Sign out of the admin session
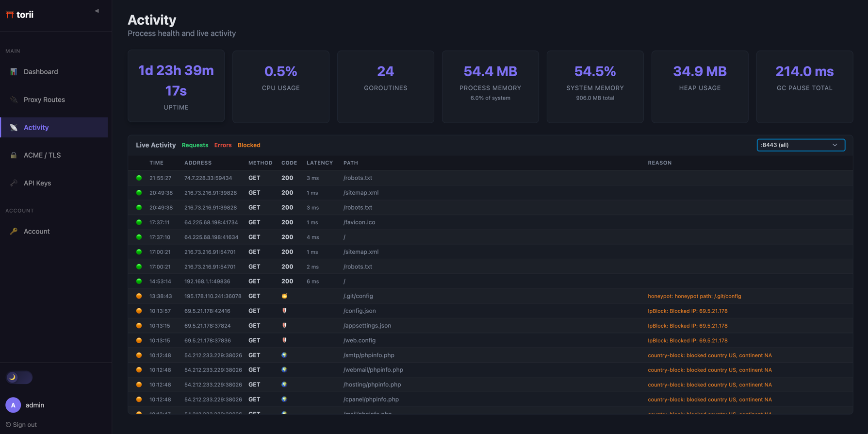The width and height of the screenshot is (868, 434). 21,425
